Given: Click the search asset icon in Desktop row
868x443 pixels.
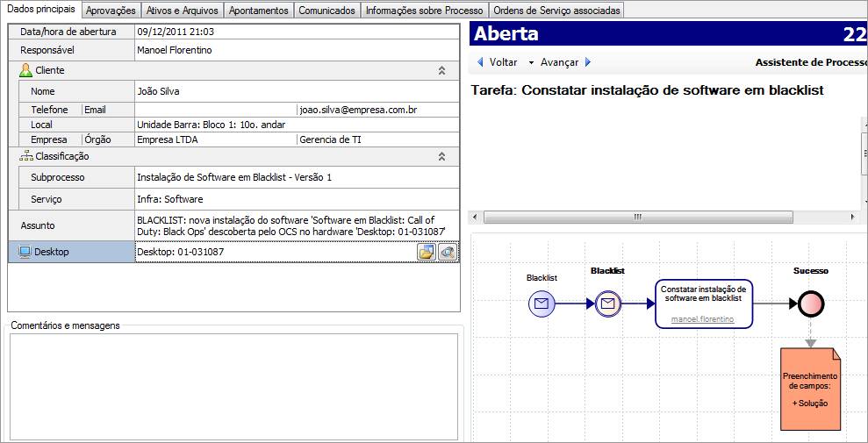Looking at the screenshot, I should 448,252.
